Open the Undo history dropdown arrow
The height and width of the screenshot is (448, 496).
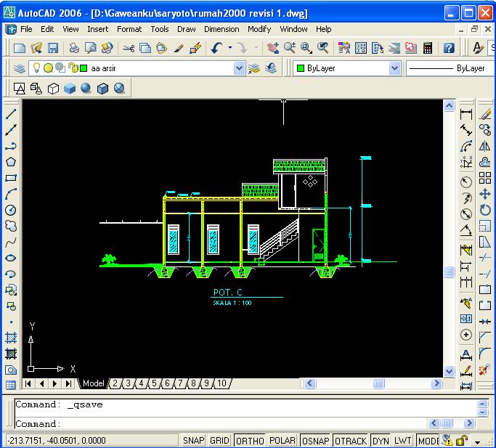230,48
